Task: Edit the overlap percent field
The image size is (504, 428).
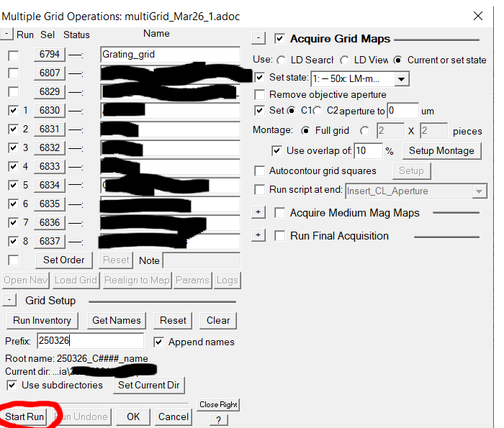Action: click(368, 150)
